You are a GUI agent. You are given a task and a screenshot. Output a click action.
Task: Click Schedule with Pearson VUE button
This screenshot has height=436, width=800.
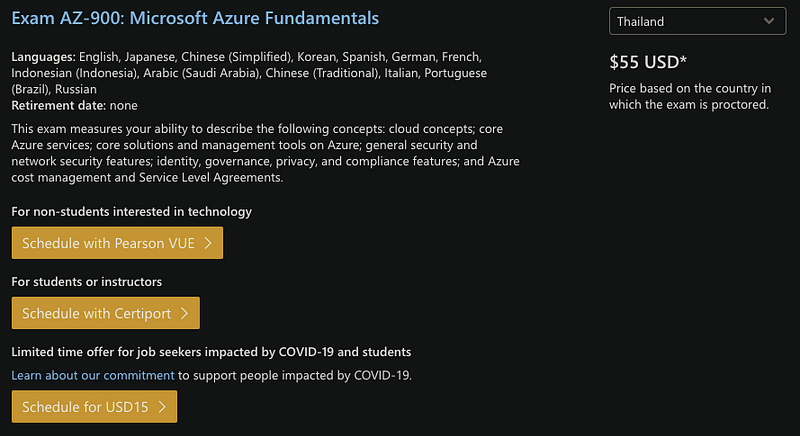coord(117,243)
